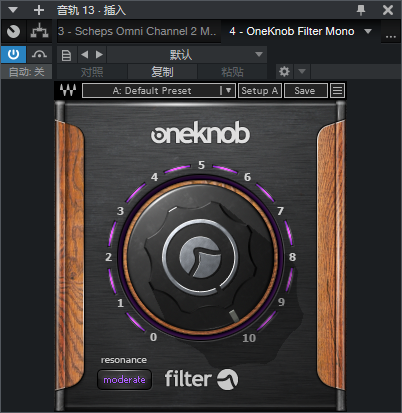Click the oneknob logo text
Viewport: 402px width, 413px height.
200,133
